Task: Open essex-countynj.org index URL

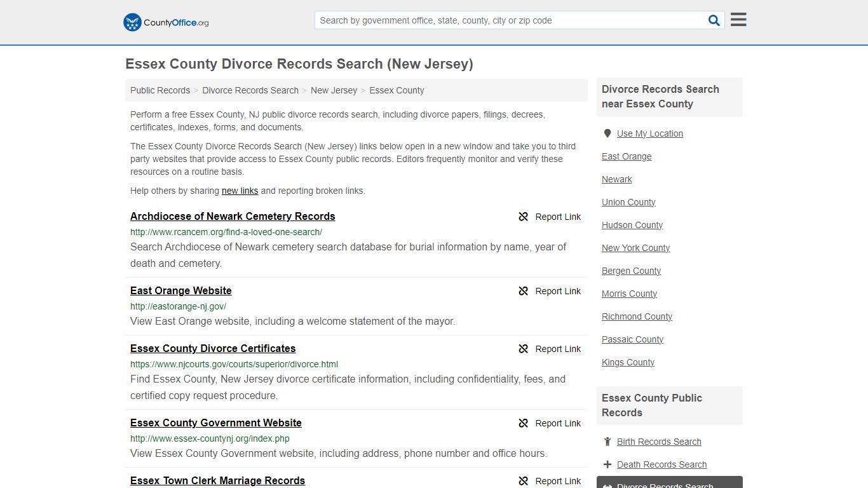Action: (x=210, y=438)
